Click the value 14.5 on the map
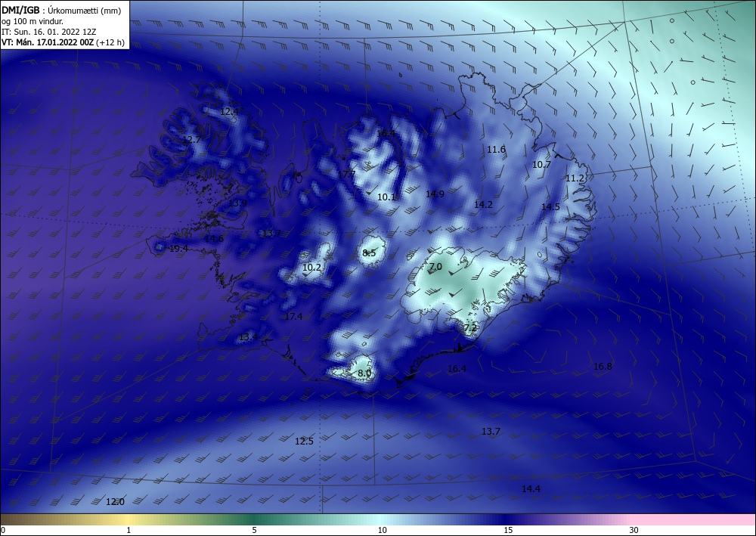The height and width of the screenshot is (536, 756). coord(550,207)
